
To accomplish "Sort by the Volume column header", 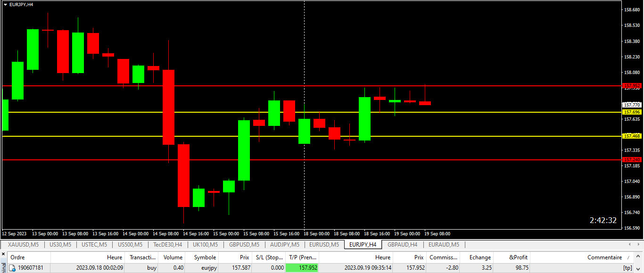I will click(172, 257).
